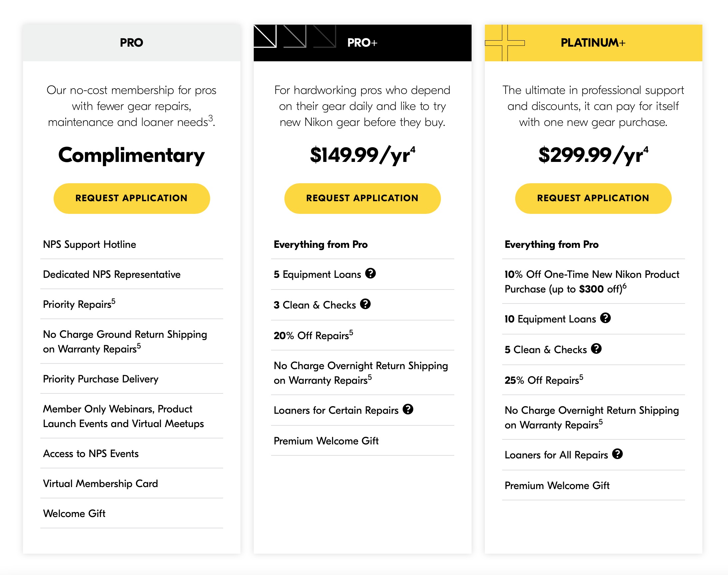Open help icon beside 10 Equipment Loans

pos(605,318)
